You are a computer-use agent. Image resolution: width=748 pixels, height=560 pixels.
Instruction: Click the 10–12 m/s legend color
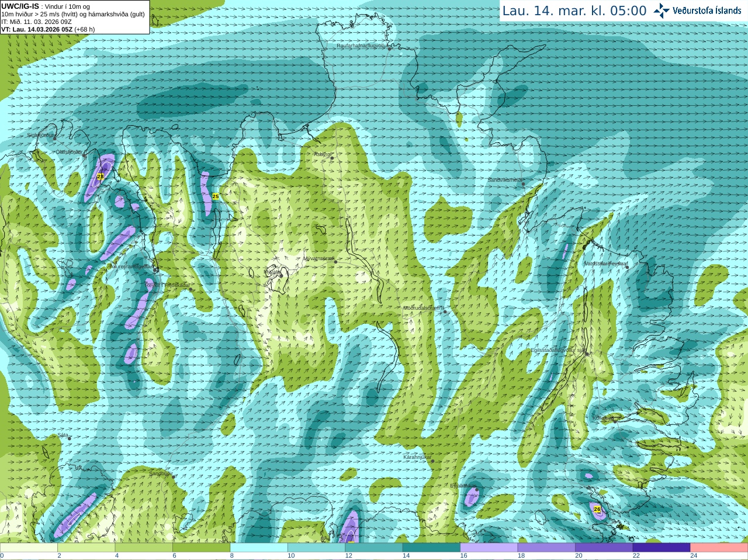(x=316, y=548)
